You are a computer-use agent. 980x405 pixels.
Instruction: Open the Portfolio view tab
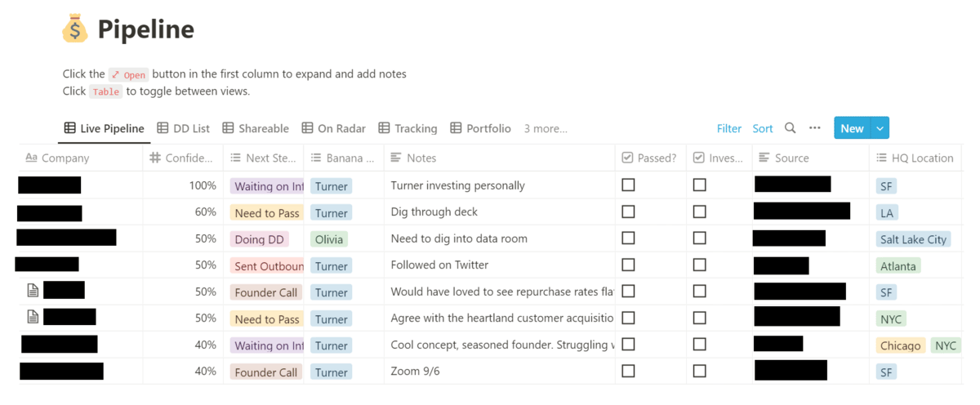point(480,128)
